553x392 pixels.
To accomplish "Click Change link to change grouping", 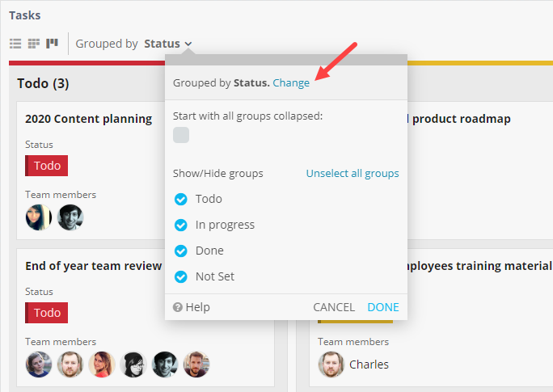I will coord(291,82).
